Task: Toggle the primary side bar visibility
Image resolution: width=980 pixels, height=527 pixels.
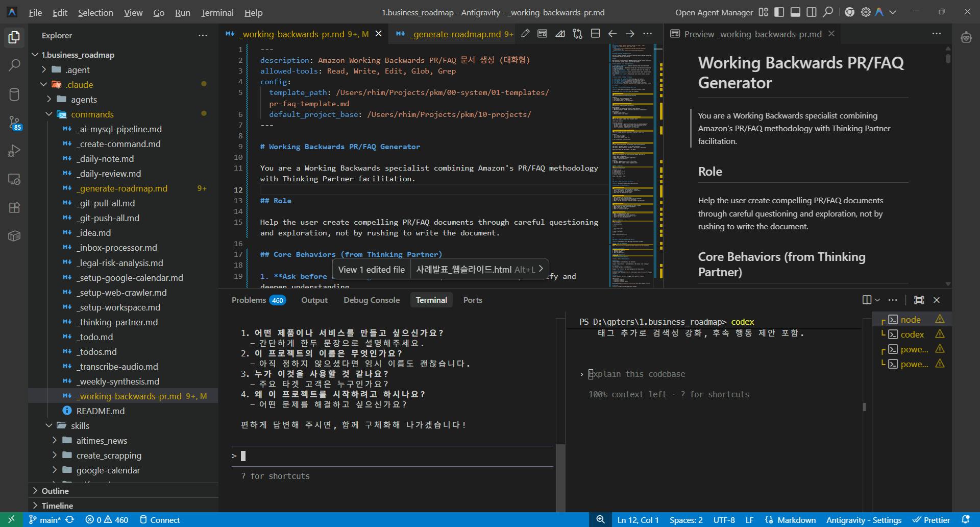Action: 779,12
